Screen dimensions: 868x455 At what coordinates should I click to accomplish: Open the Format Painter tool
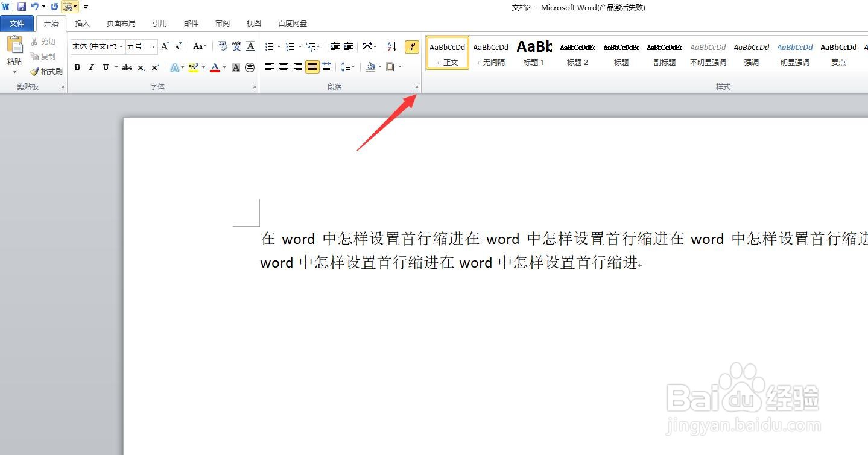point(46,71)
